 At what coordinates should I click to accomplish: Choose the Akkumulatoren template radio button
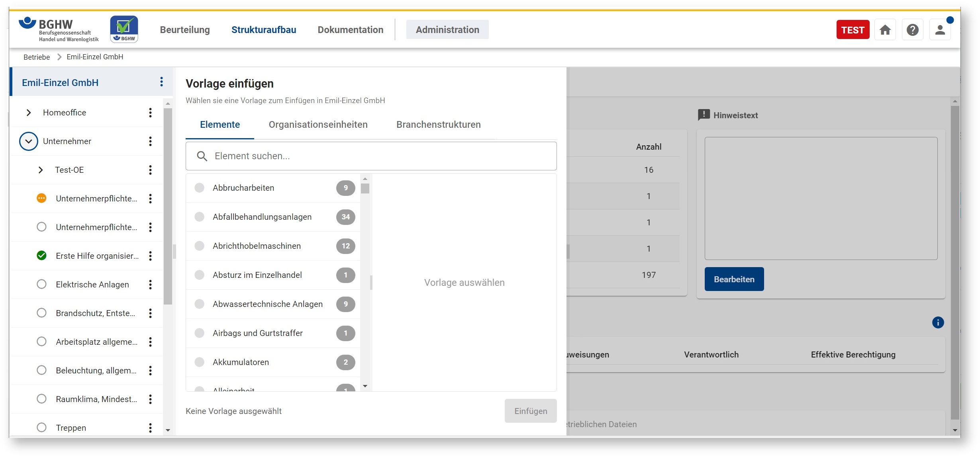pyautogui.click(x=200, y=362)
